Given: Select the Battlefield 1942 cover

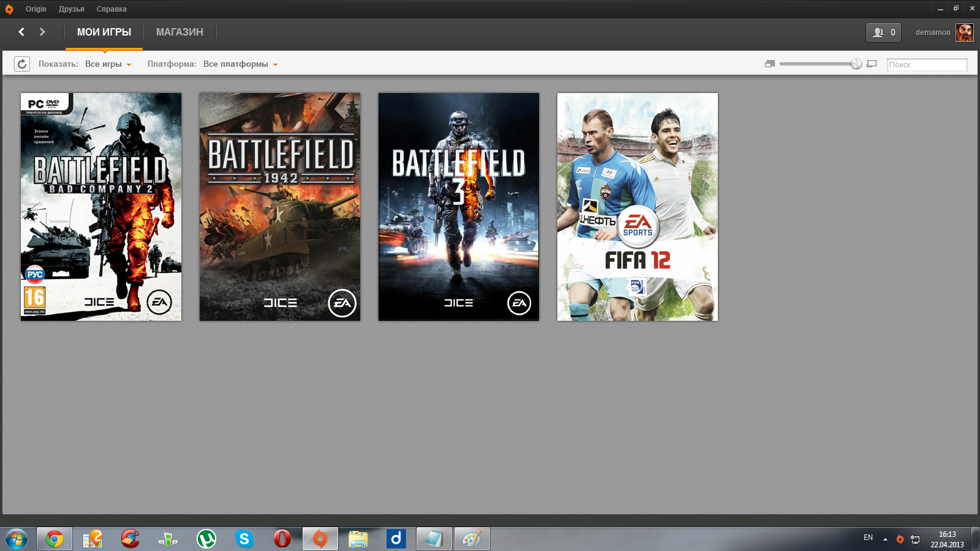Looking at the screenshot, I should coord(280,207).
